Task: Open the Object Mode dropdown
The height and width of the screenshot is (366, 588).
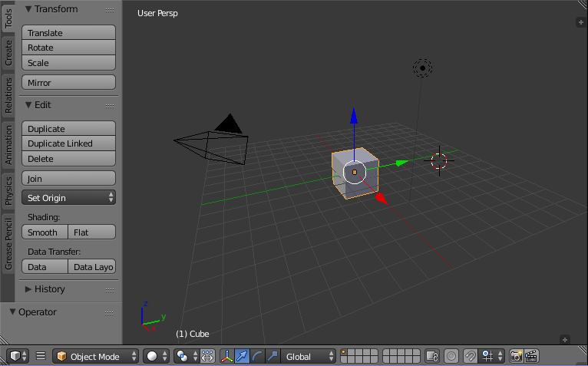Action: click(96, 356)
